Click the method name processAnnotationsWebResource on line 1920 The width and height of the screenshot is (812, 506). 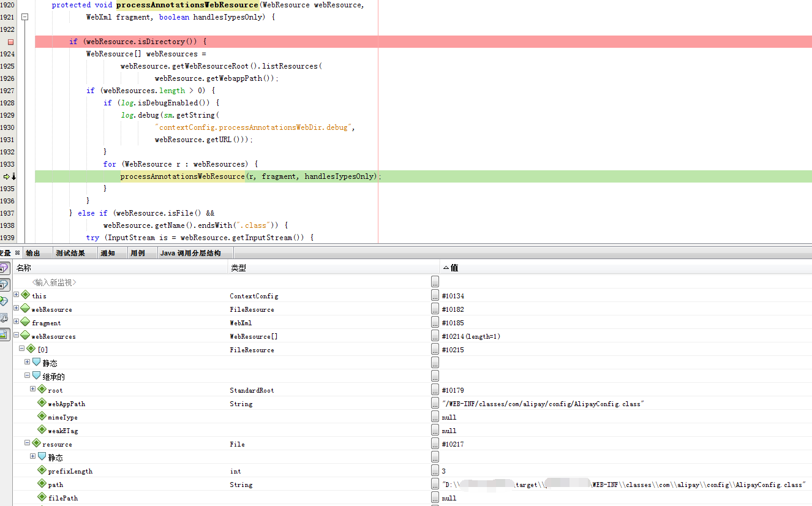pos(187,5)
